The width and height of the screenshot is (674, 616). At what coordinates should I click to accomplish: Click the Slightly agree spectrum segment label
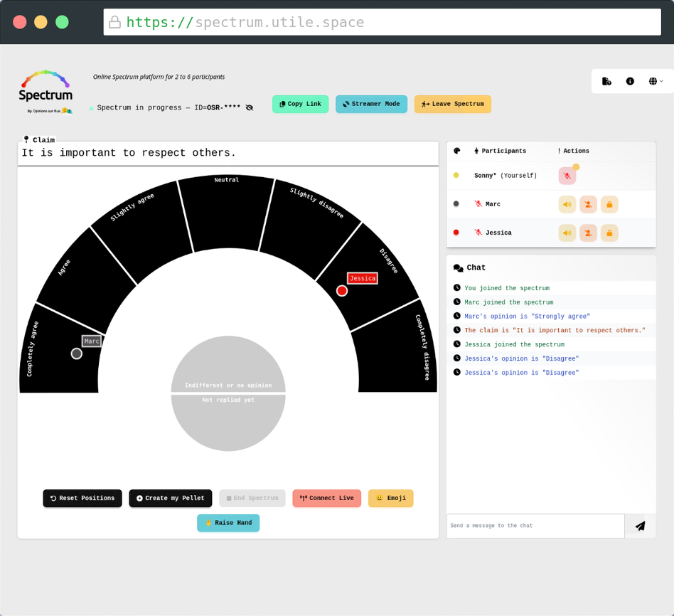132,207
